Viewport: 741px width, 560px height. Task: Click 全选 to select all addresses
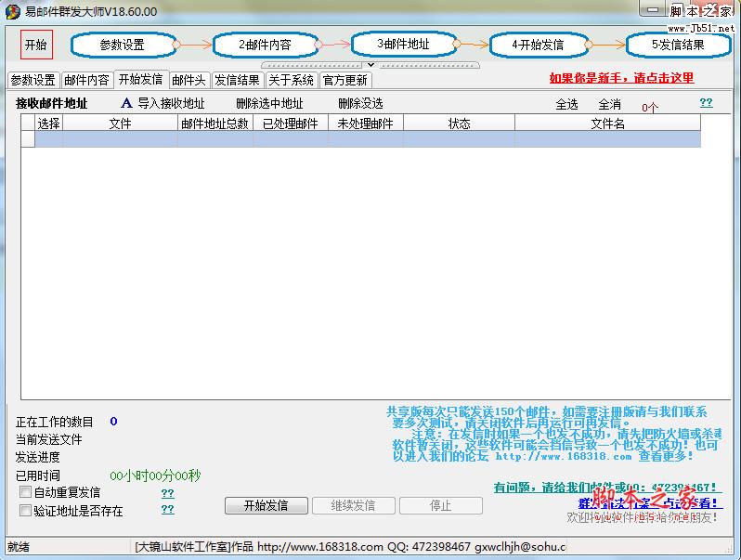click(566, 105)
